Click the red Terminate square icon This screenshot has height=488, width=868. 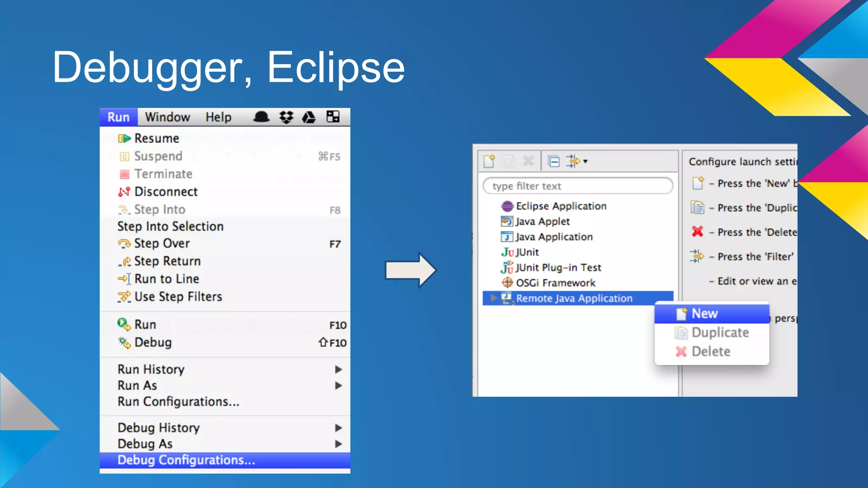[125, 174]
